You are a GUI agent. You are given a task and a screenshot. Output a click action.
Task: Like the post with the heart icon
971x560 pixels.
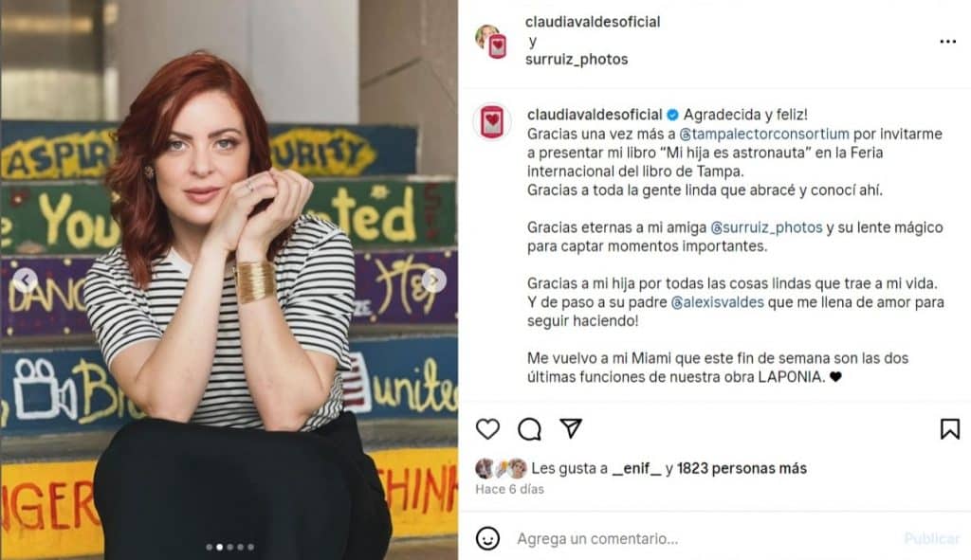click(x=487, y=429)
